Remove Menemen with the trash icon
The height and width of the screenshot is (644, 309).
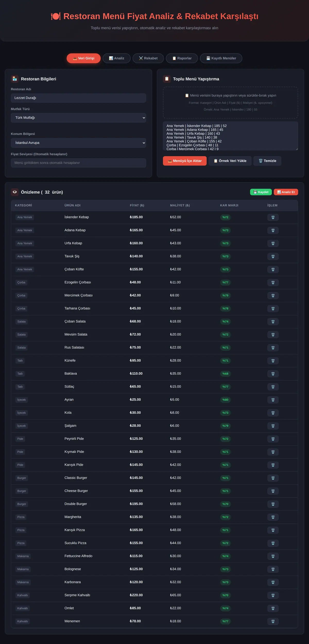tap(273, 621)
